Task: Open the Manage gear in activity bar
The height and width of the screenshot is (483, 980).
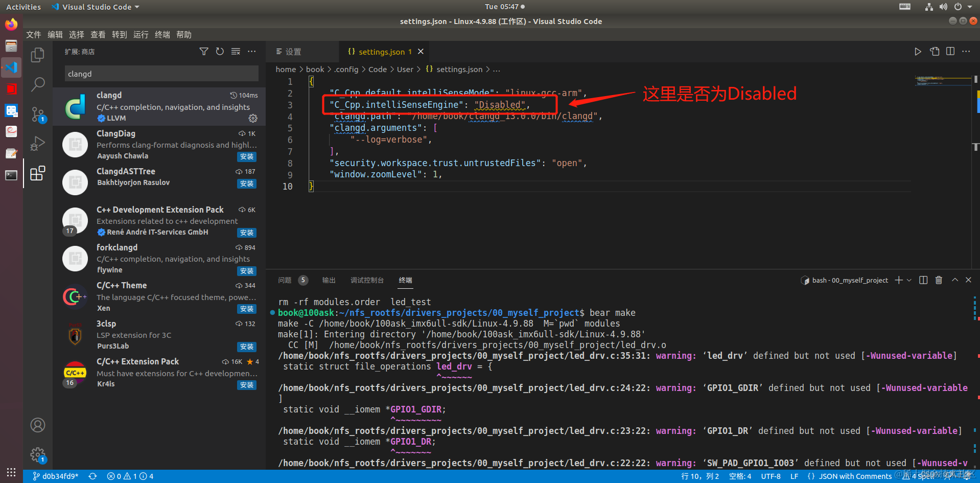Action: click(x=38, y=454)
